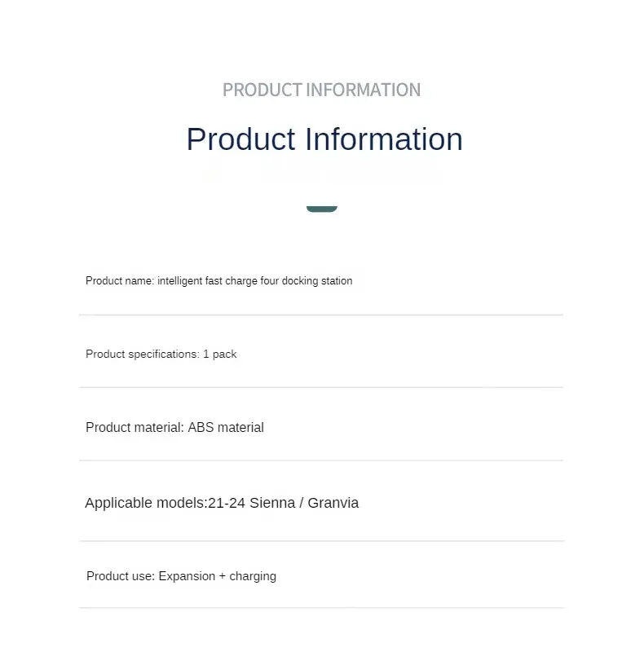
Task: Click divider line below Product material
Action: [321, 460]
